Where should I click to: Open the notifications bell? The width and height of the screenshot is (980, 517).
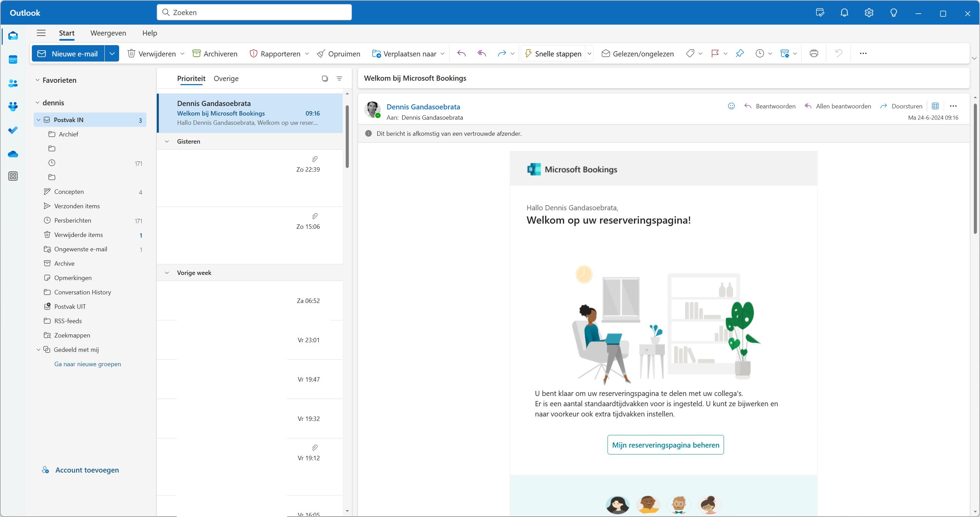[844, 13]
